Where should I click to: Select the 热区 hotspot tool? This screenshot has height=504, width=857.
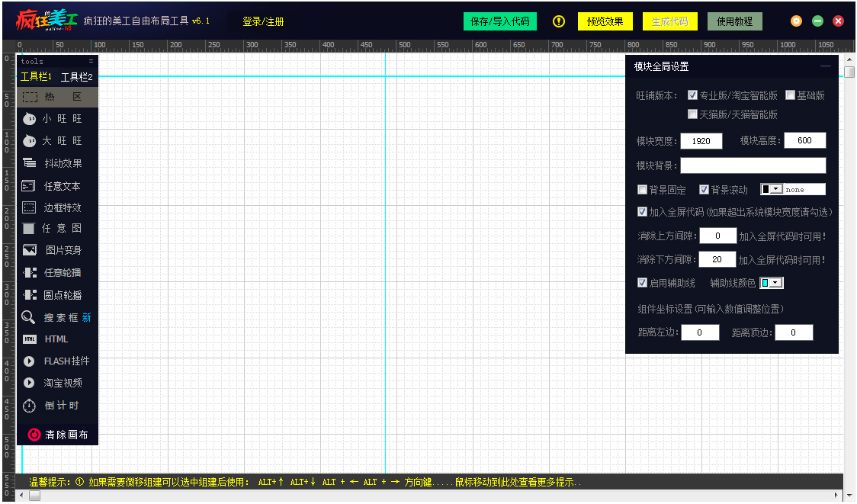57,97
